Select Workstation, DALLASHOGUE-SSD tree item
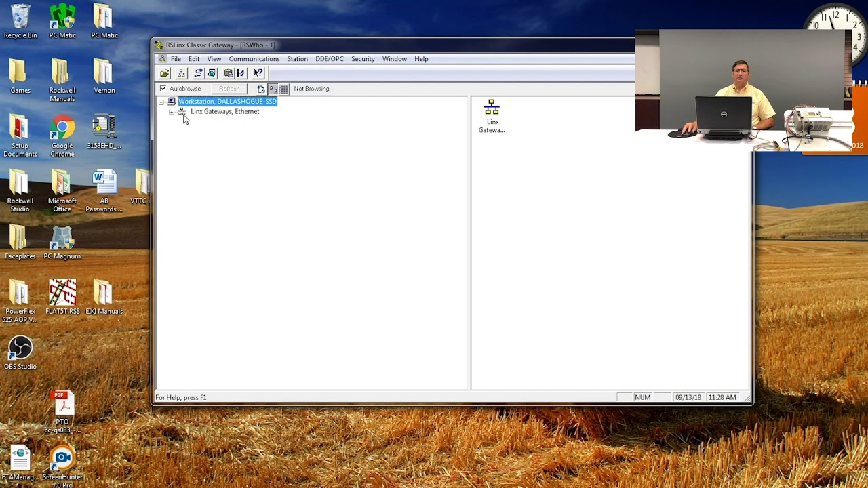Image resolution: width=868 pixels, height=488 pixels. point(227,101)
